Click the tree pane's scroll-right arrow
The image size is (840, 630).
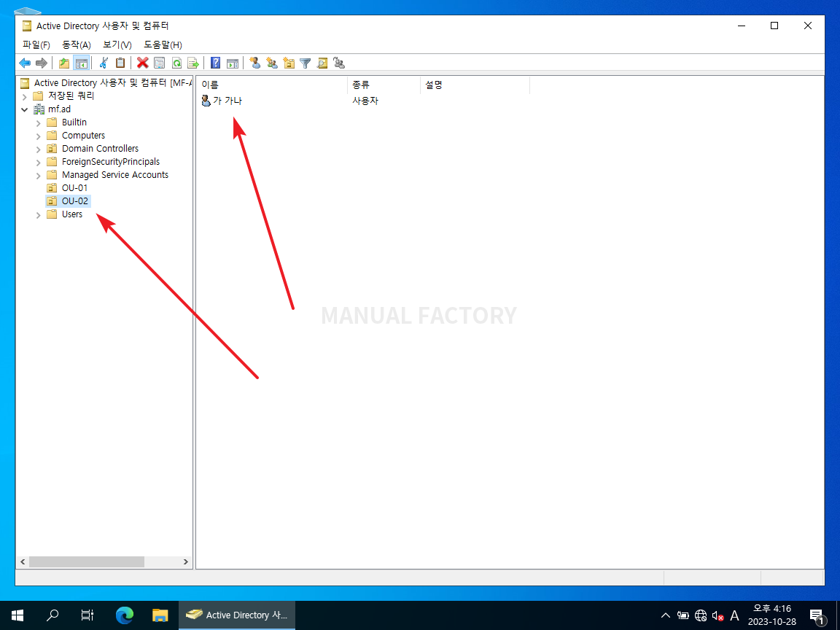click(185, 562)
